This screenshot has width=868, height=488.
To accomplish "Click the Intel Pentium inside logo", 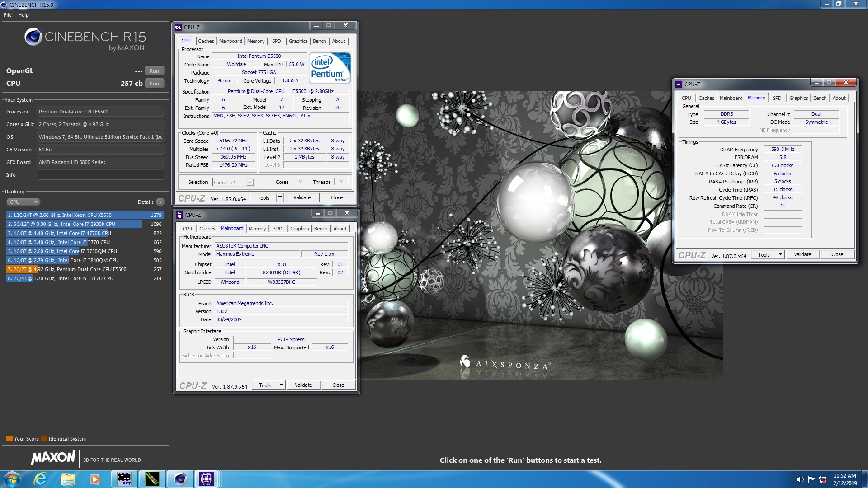I will point(330,68).
